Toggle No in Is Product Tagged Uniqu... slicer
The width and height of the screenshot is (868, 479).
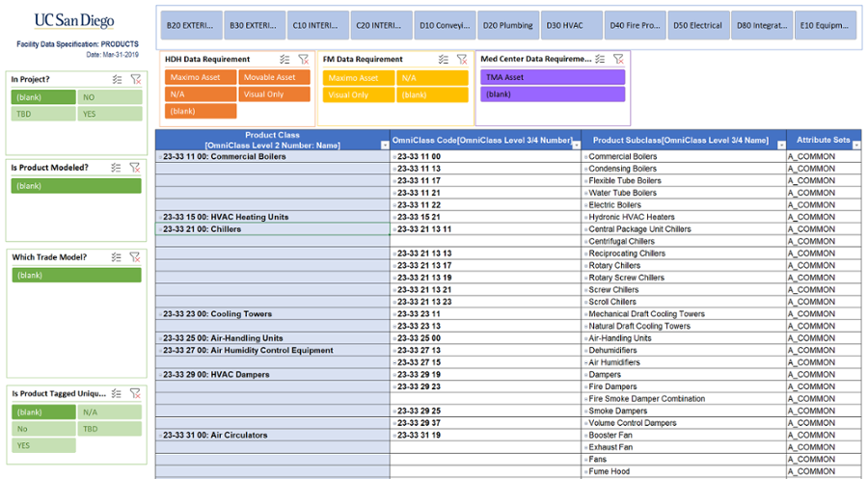point(43,429)
